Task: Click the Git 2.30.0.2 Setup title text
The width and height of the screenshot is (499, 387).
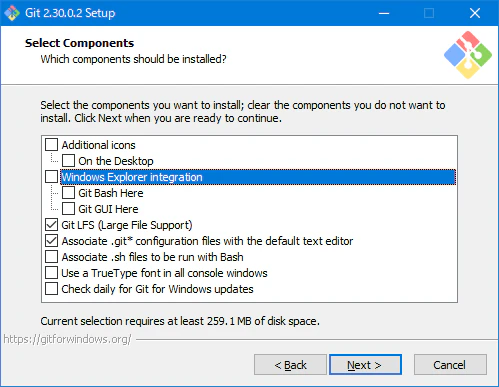Action: [70, 13]
